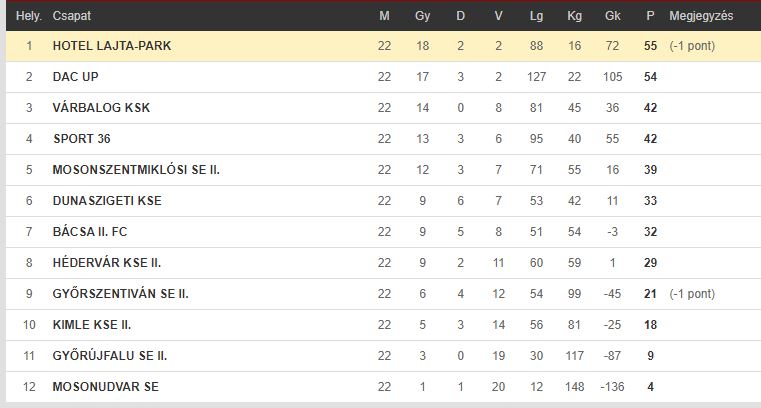Viewport: 761px width, 408px height.
Task: Click the Megjegyzés column header
Action: click(x=701, y=16)
